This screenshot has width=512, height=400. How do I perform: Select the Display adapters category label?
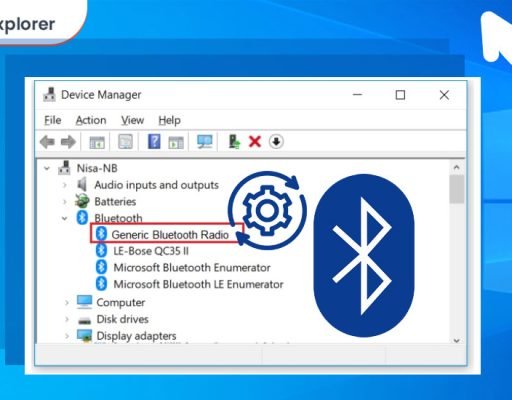click(136, 336)
